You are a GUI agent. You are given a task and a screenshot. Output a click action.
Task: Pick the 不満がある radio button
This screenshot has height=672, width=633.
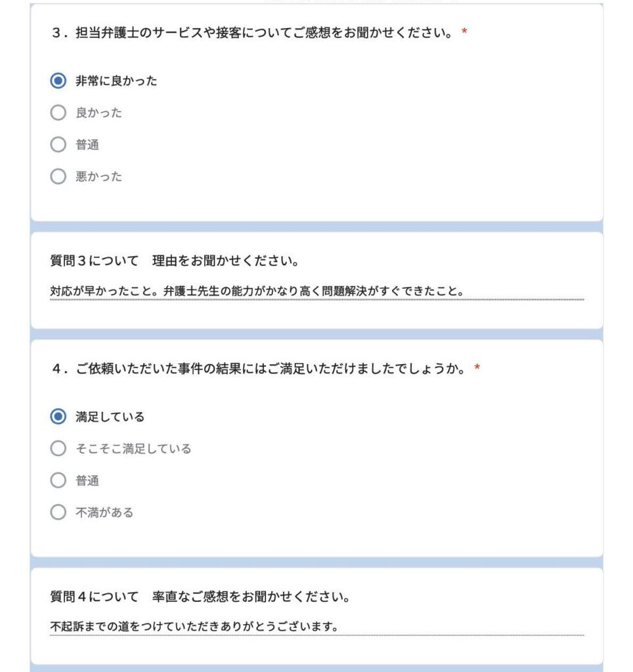click(58, 513)
